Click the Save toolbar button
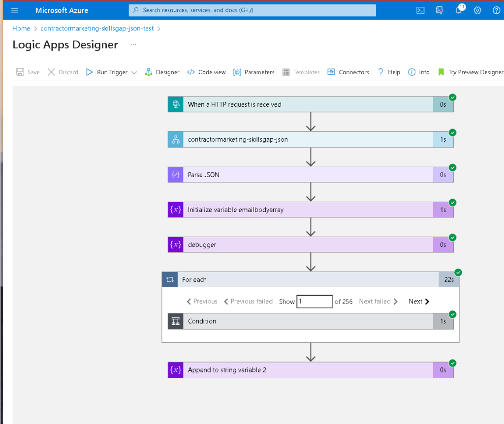 coord(28,72)
